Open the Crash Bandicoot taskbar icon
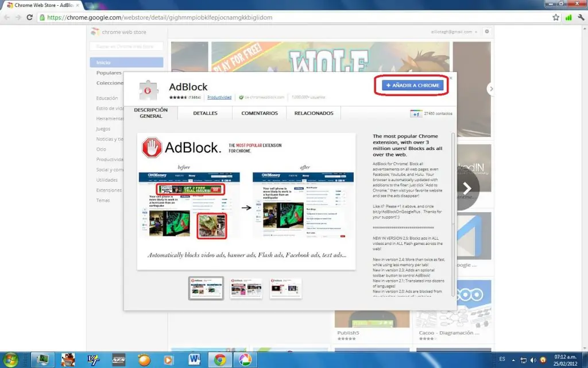Viewport: 588px width, 368px height. 68,360
